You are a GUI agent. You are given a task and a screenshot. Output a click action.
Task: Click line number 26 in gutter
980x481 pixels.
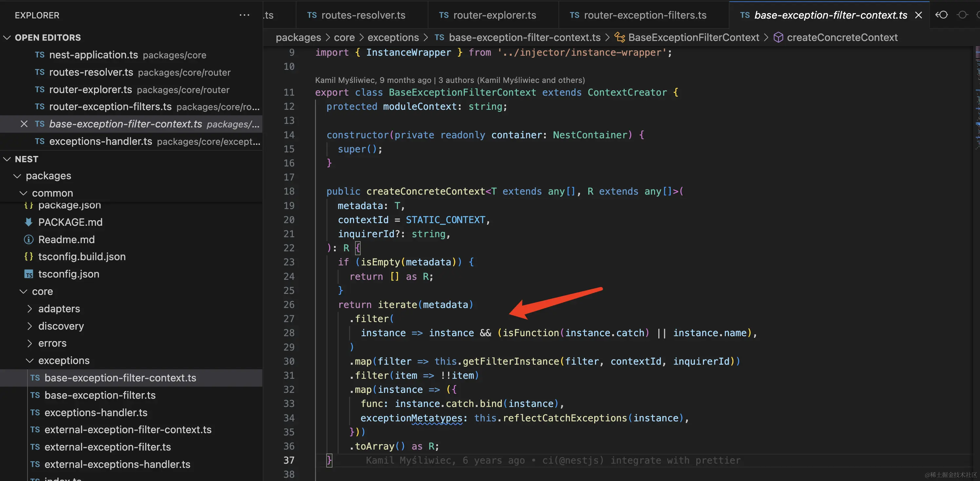[x=289, y=304]
